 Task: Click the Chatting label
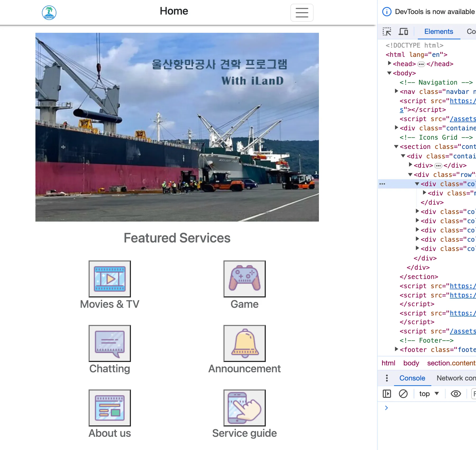110,369
